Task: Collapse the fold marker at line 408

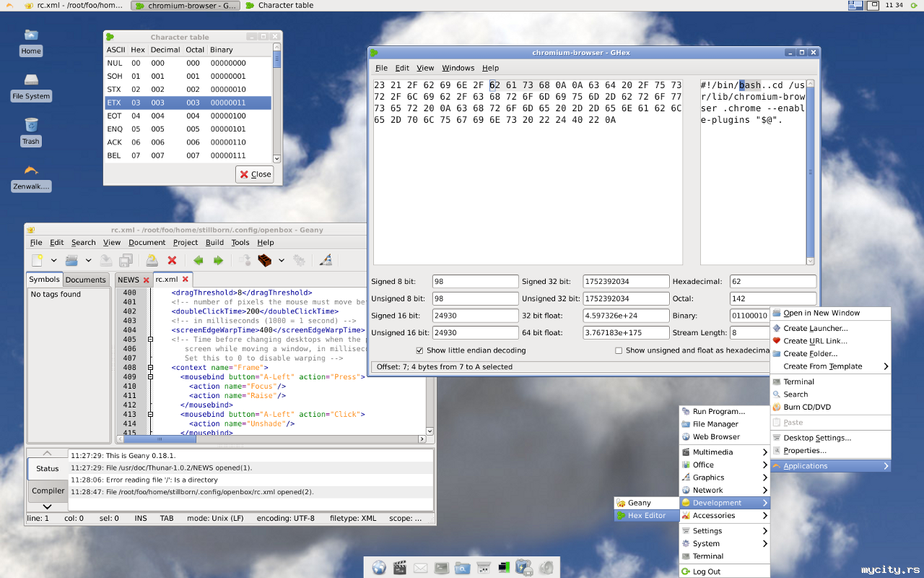Action: click(x=150, y=368)
